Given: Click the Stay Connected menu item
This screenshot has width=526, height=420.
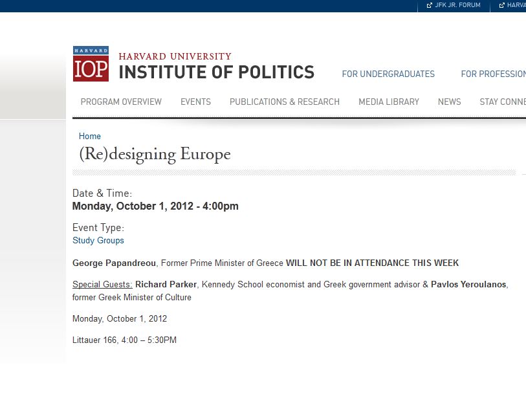Looking at the screenshot, I should 502,102.
